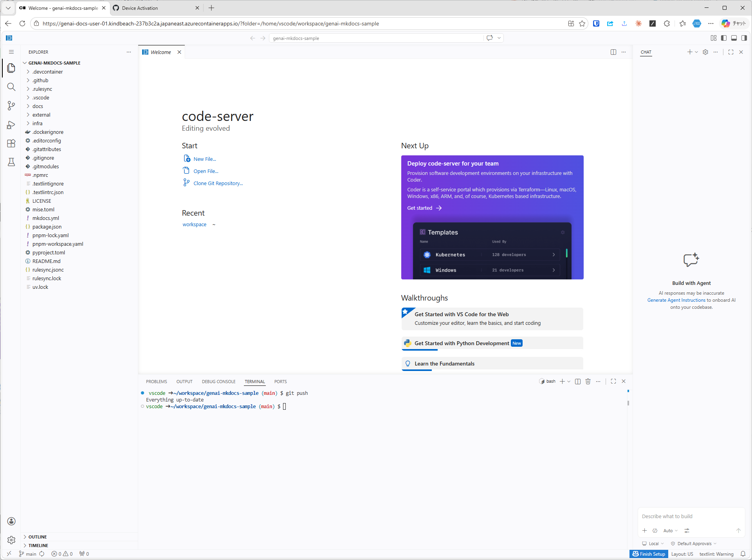Toggle the bottom panel visibility
The height and width of the screenshot is (560, 752).
[x=734, y=38]
